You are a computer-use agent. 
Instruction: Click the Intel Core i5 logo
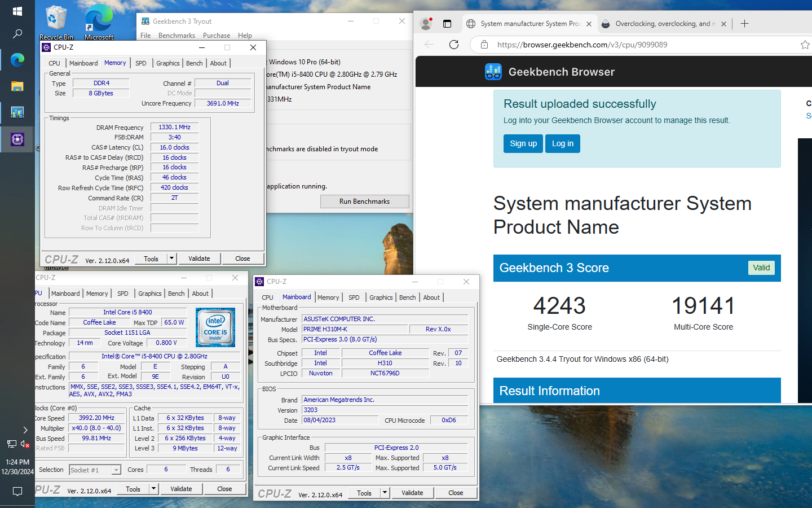[x=215, y=327]
